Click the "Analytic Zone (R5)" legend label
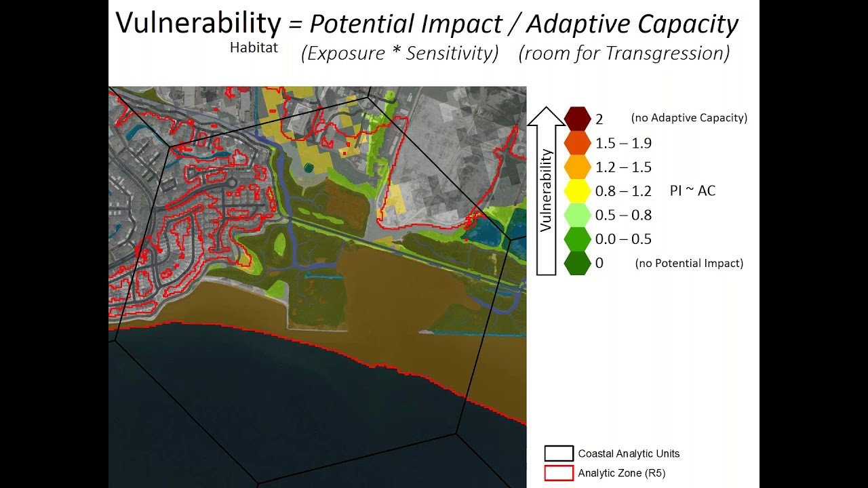Screen dimensions: 868x488 pyautogui.click(x=622, y=473)
